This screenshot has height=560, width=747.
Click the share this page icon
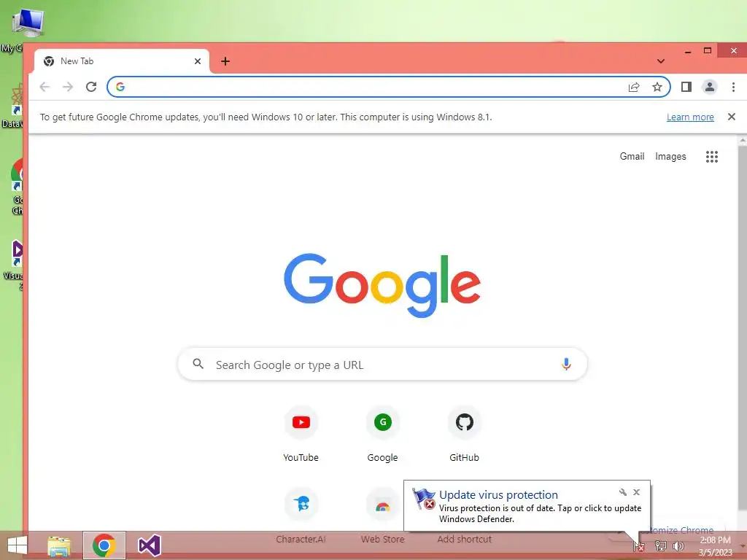tap(634, 87)
